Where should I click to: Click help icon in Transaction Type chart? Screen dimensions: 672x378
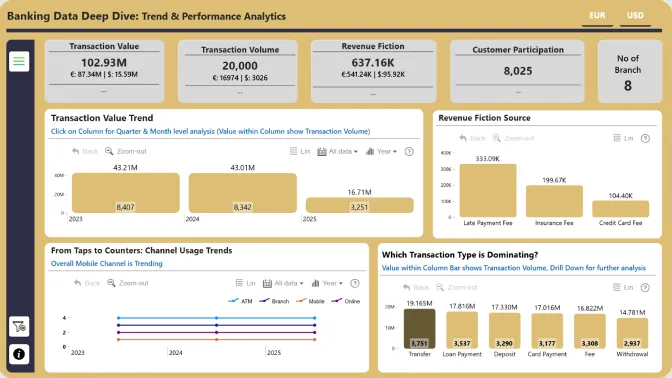(x=645, y=287)
